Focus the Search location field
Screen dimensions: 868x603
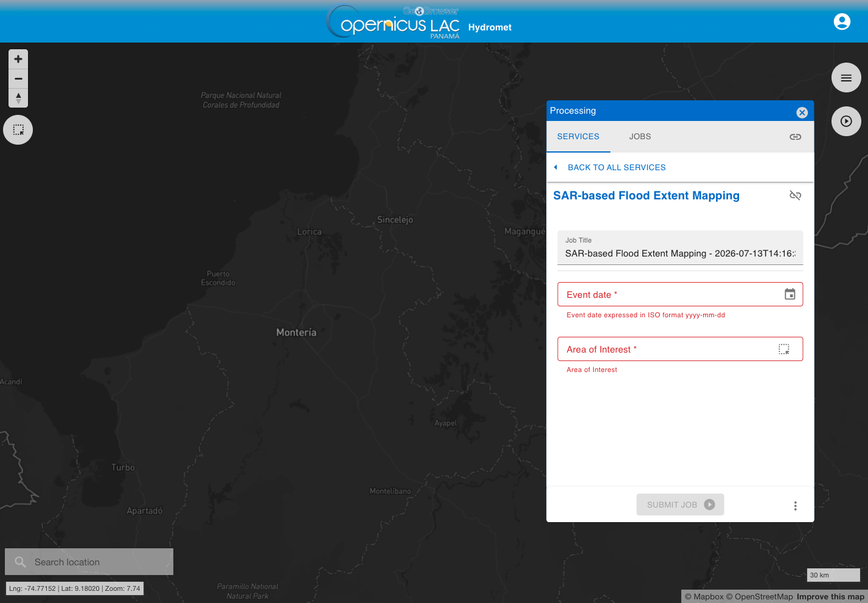point(89,562)
